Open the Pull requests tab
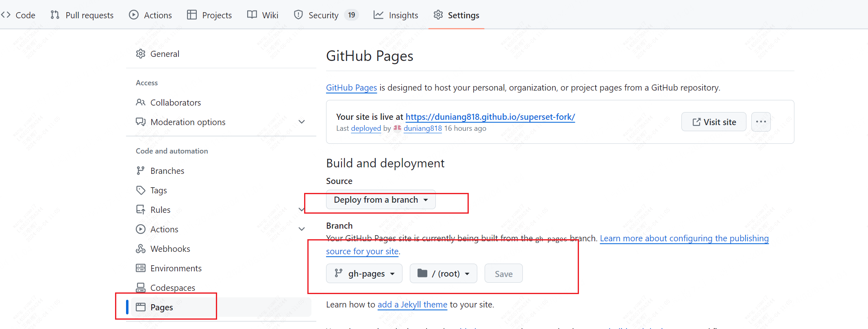The height and width of the screenshot is (329, 868). (82, 15)
